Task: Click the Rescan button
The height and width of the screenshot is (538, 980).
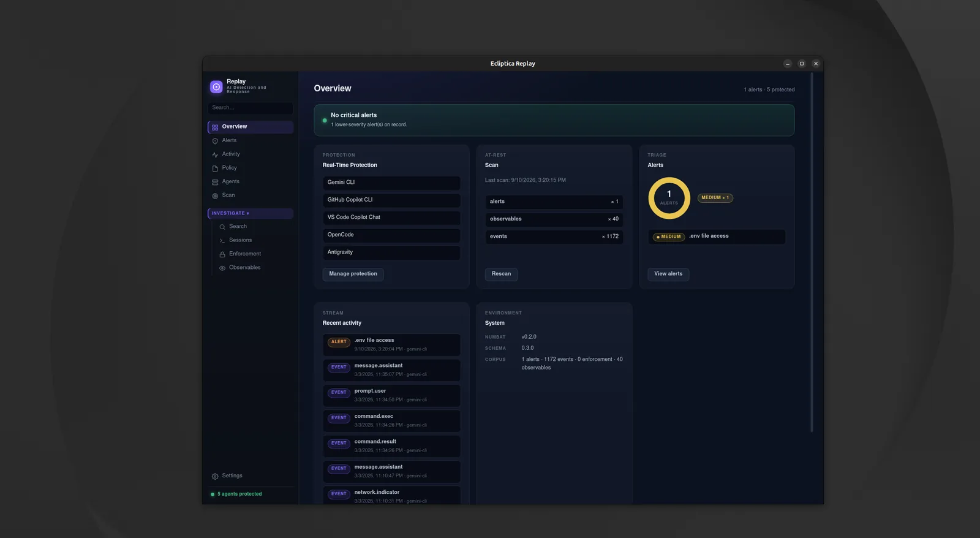Action: [x=501, y=274]
